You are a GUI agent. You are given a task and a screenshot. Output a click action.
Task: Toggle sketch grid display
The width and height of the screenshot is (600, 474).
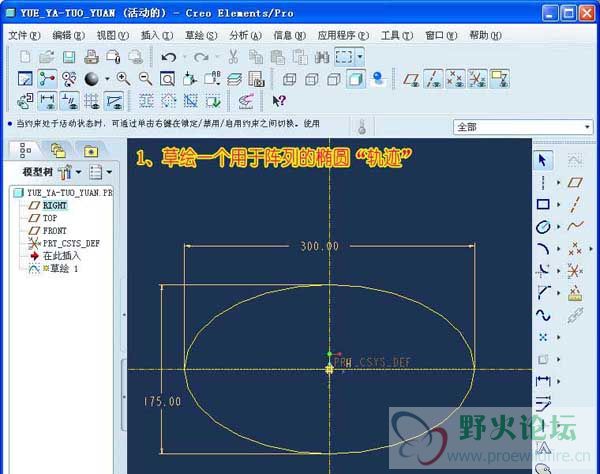click(x=91, y=101)
